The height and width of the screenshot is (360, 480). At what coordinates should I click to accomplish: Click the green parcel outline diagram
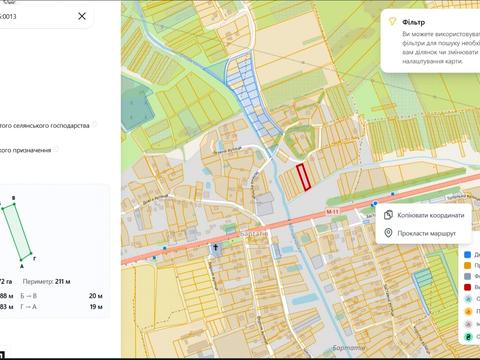point(17,232)
